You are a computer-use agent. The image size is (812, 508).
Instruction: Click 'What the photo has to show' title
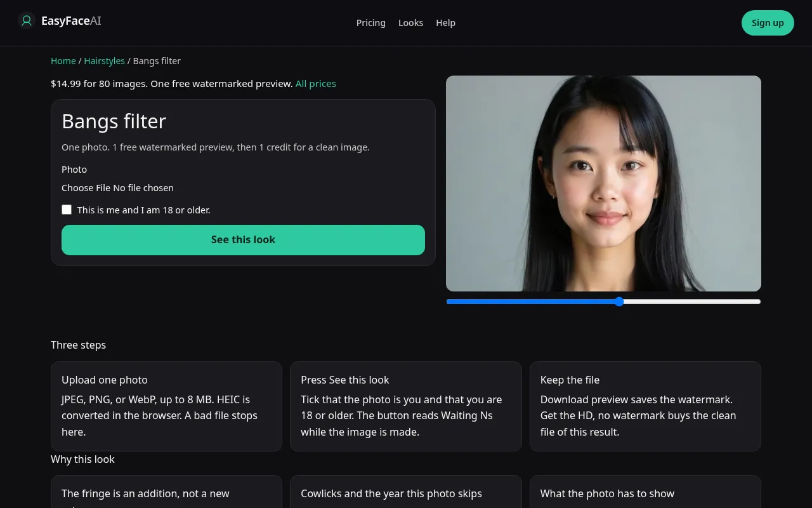tap(607, 493)
